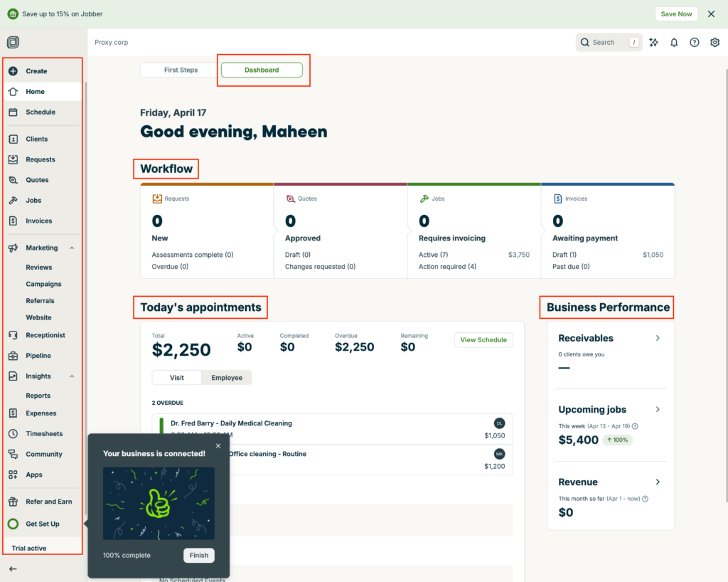Click the Receptionist headset icon
Image resolution: width=728 pixels, height=582 pixels.
click(13, 335)
